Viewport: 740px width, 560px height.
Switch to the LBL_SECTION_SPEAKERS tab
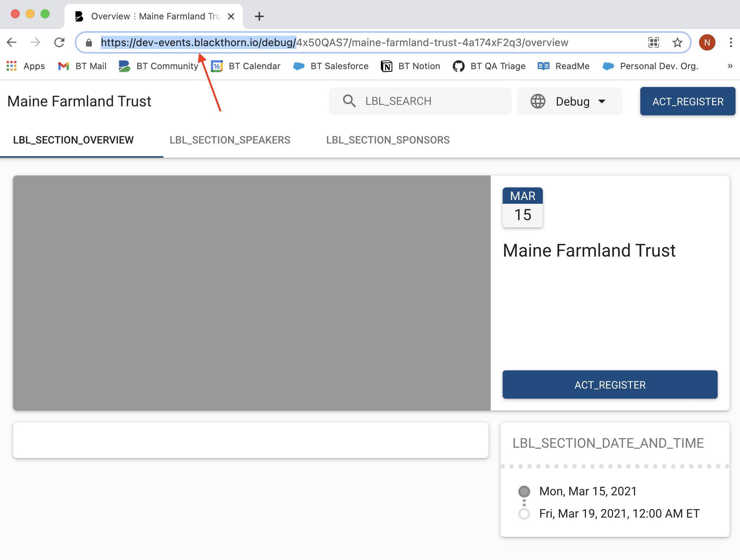[230, 140]
